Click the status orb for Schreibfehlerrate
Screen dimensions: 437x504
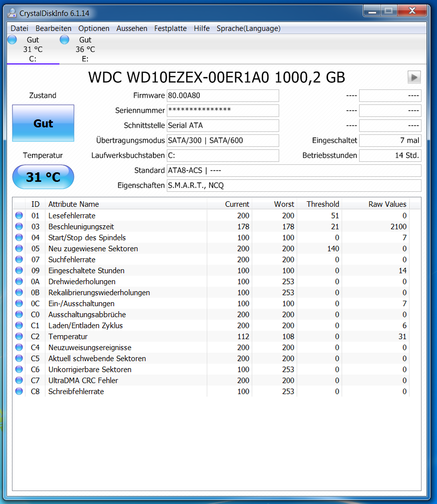[x=19, y=391]
